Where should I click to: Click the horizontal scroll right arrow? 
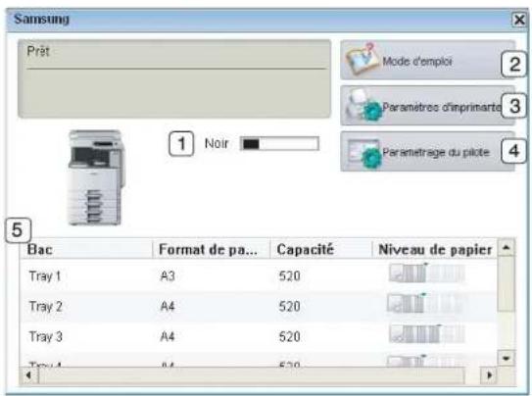tap(490, 375)
